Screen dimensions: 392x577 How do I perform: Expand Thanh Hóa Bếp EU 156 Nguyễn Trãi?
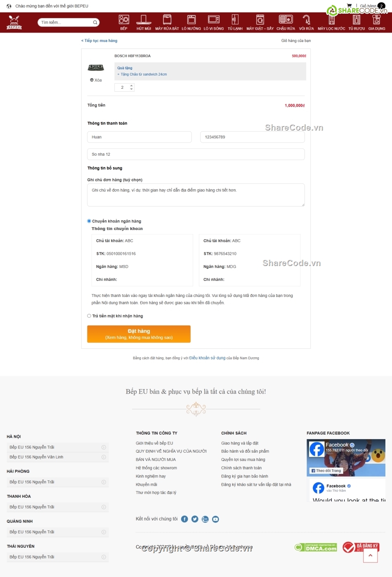(58, 507)
